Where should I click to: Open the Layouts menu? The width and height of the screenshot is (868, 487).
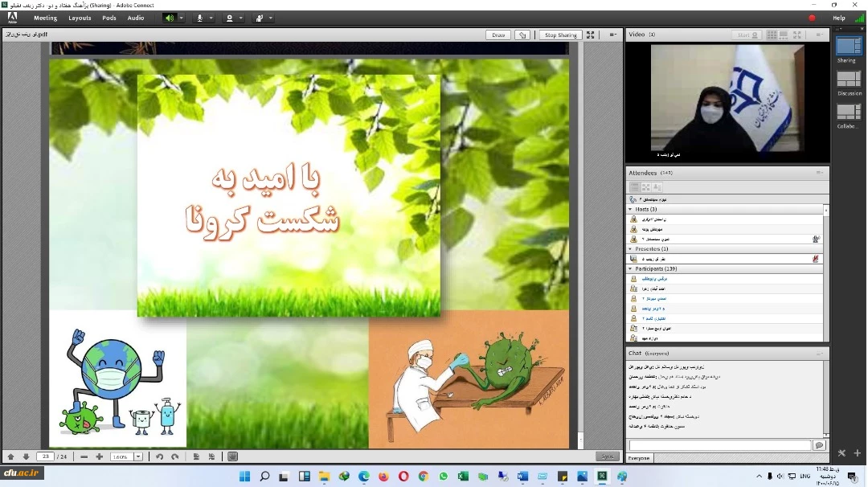(80, 18)
